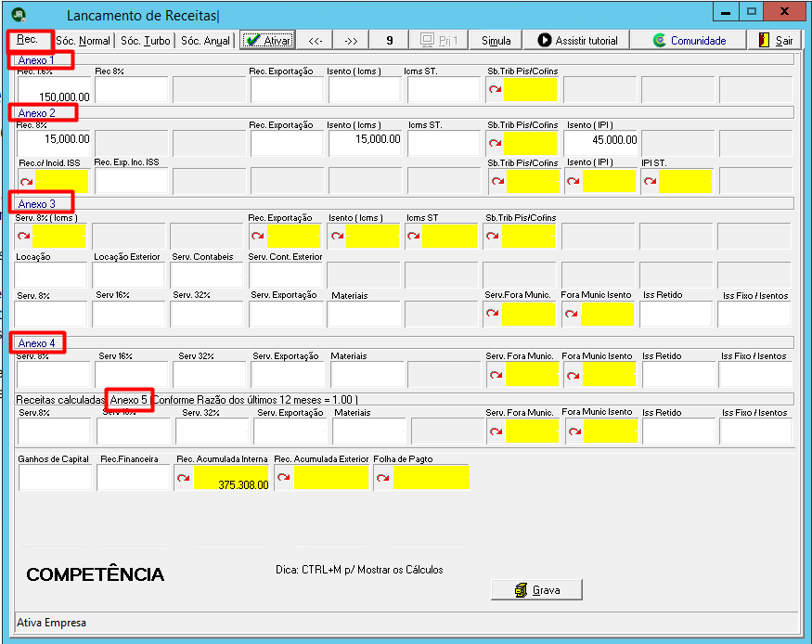Click the red arrow beside IPI ST. field

(x=650, y=181)
